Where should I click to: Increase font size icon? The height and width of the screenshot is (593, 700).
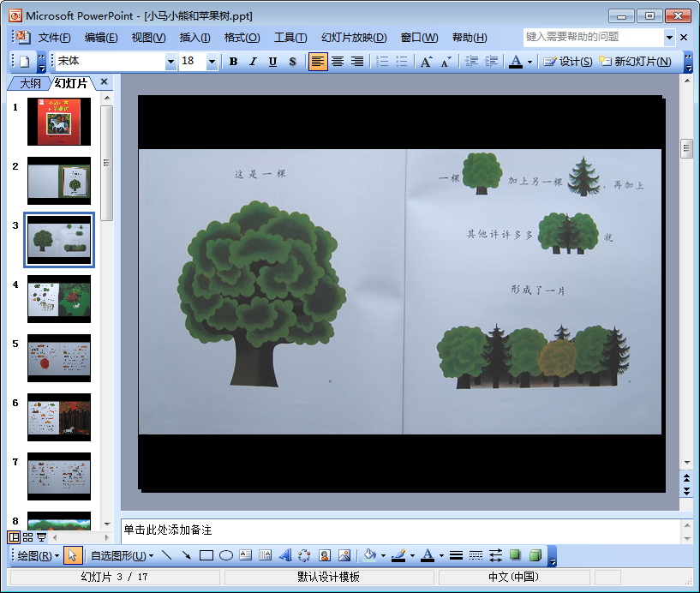click(x=426, y=62)
